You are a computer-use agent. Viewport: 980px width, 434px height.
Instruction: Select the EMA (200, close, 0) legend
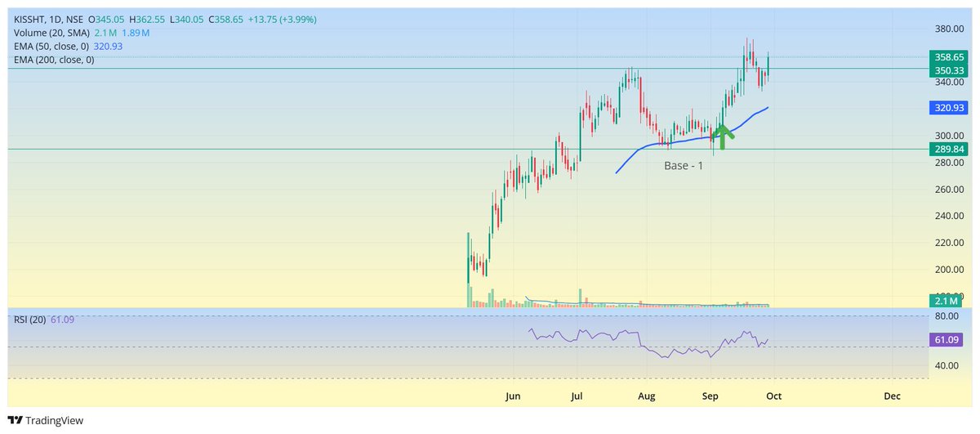click(54, 60)
